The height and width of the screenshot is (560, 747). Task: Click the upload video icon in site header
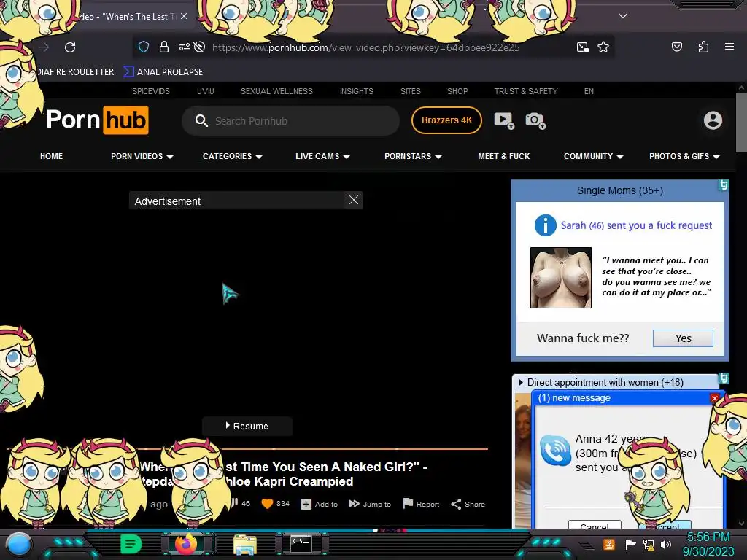point(504,120)
